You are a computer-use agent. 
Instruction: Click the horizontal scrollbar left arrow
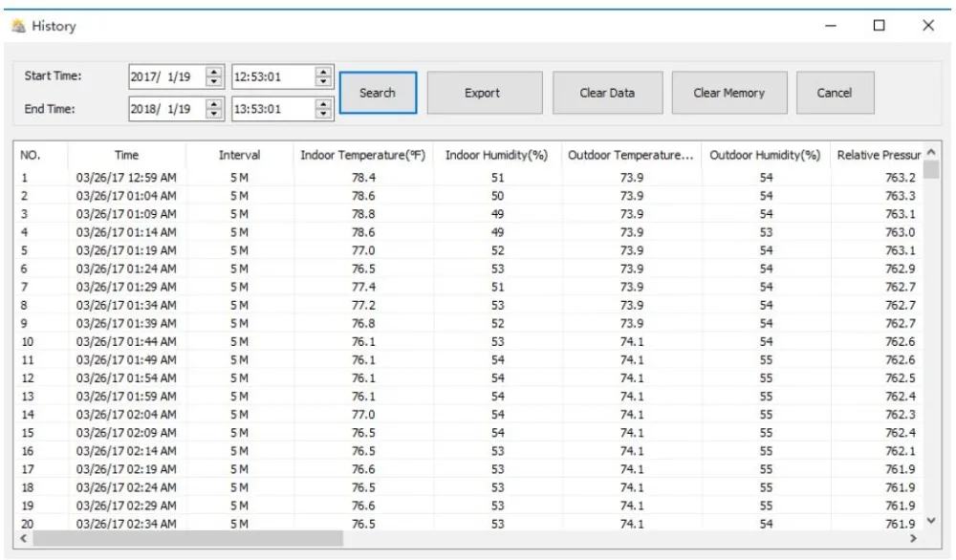pyautogui.click(x=24, y=538)
